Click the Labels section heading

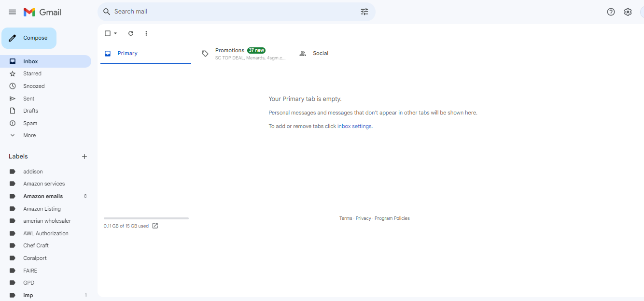click(x=18, y=157)
